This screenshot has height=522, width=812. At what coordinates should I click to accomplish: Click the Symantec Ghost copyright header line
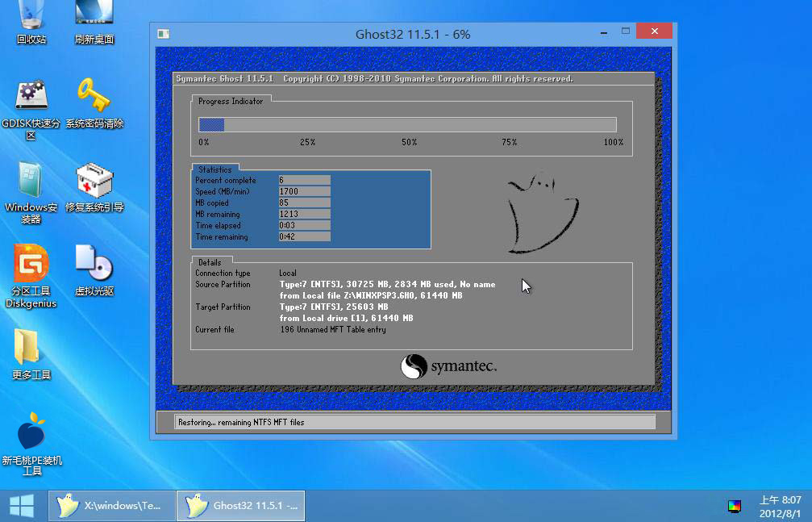(374, 79)
